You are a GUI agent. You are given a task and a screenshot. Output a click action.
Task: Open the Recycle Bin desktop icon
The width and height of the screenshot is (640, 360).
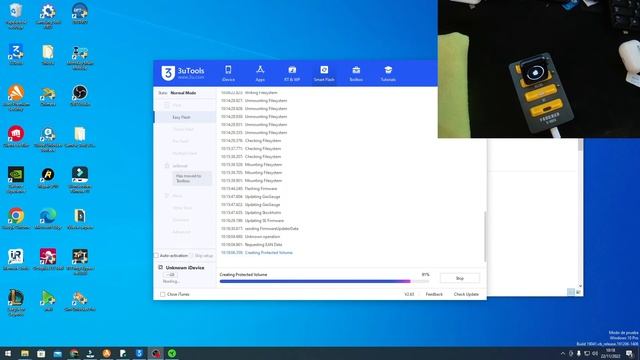tap(16, 16)
